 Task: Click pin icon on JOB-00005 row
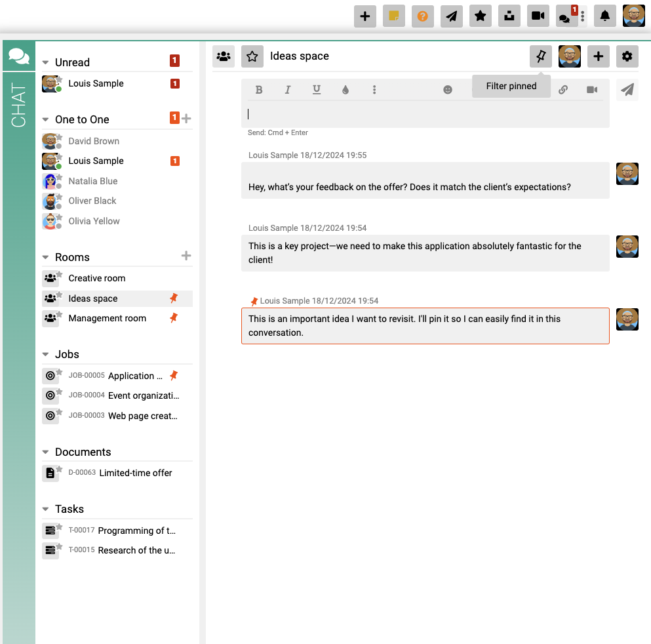174,376
